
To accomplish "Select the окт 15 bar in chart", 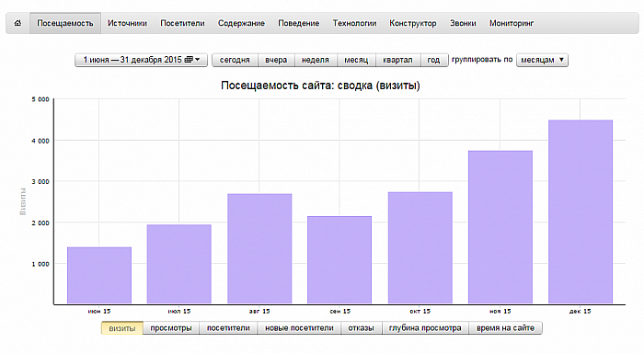I will (420, 248).
